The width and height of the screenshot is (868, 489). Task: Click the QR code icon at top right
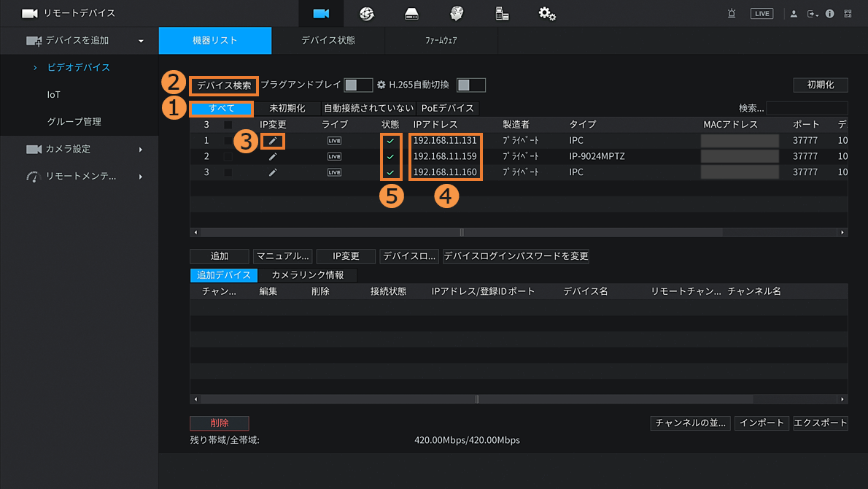[x=848, y=14]
